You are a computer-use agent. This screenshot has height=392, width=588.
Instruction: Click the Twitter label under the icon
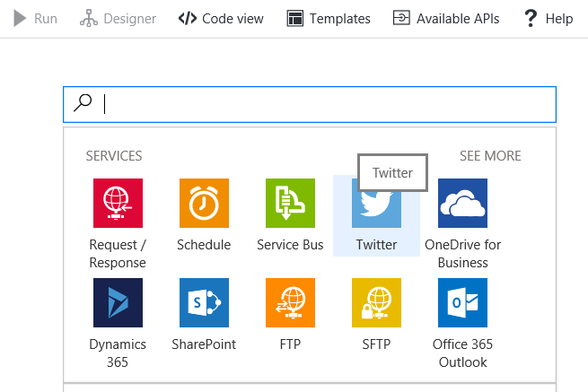tap(376, 245)
